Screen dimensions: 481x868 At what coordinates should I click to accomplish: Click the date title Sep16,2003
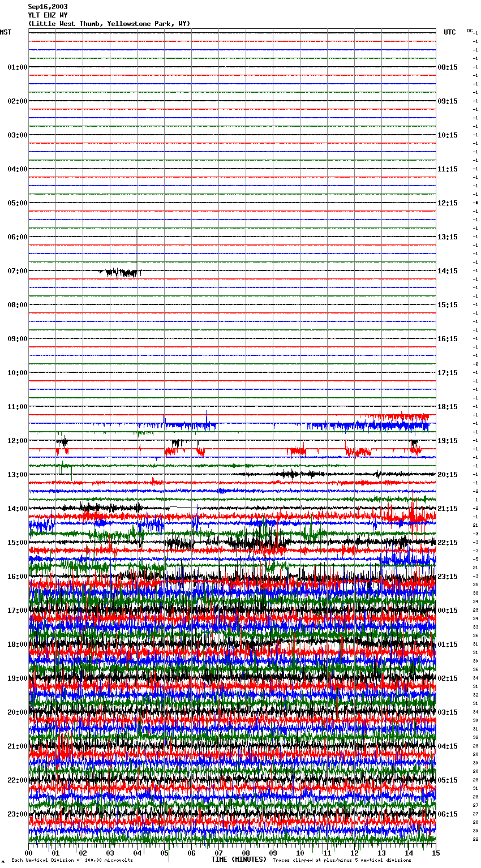pyautogui.click(x=48, y=7)
